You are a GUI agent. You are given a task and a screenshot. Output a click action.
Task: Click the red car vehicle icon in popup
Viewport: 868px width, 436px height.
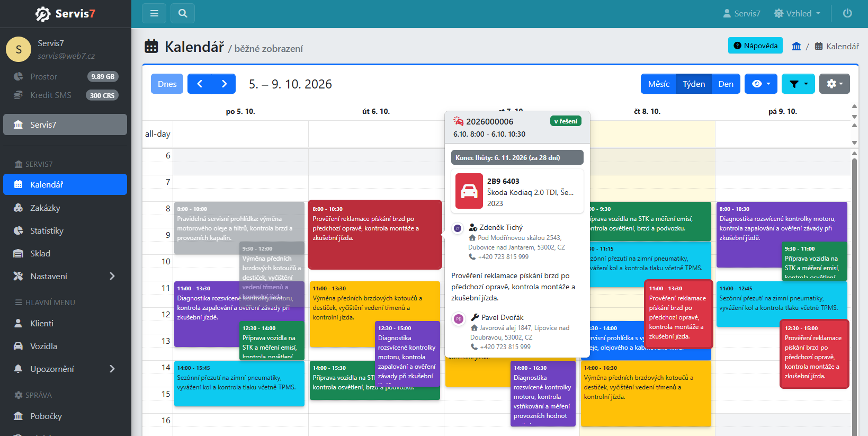point(469,191)
